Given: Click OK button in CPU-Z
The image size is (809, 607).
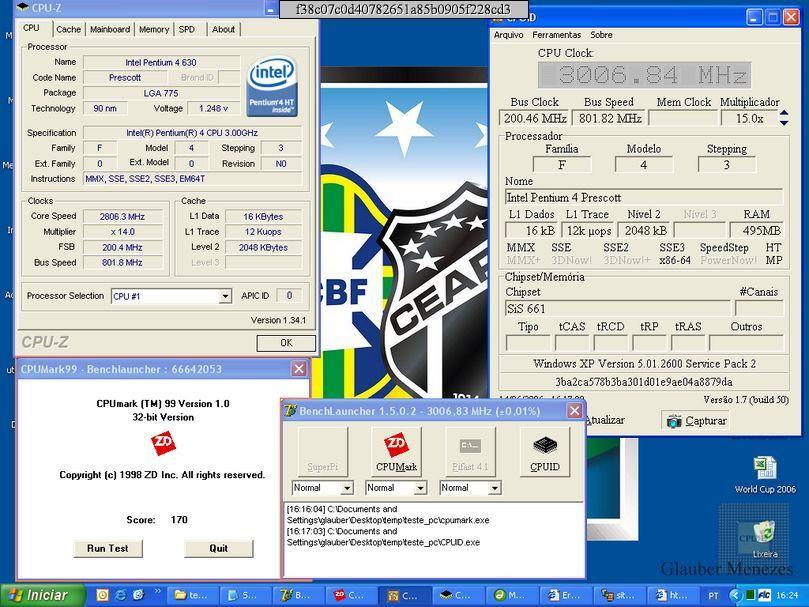Looking at the screenshot, I should [x=285, y=343].
